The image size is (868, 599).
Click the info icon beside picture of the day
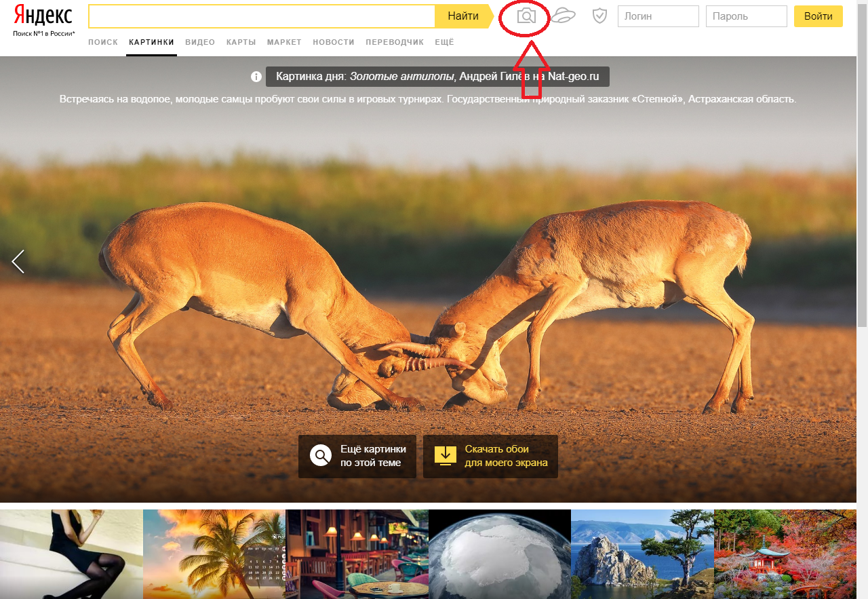[256, 77]
